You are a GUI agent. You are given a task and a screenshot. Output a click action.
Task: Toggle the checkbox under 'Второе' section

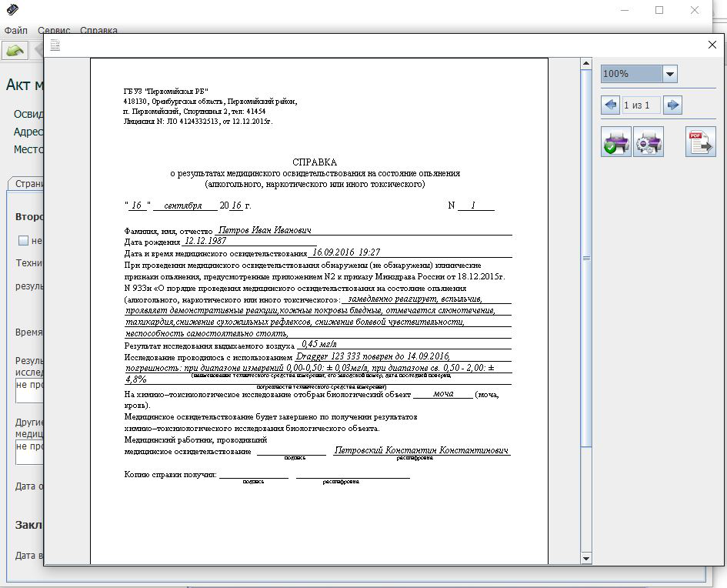[x=23, y=241]
